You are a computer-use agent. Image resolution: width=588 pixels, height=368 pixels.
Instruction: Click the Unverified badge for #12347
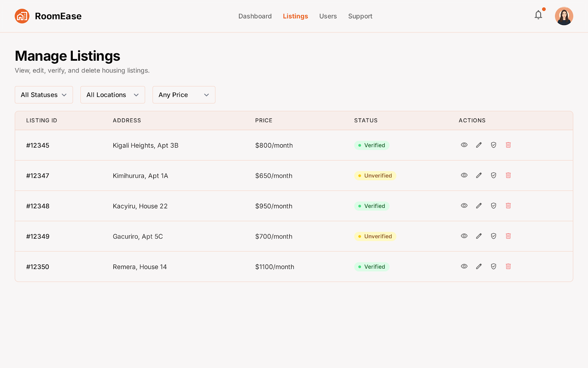375,176
